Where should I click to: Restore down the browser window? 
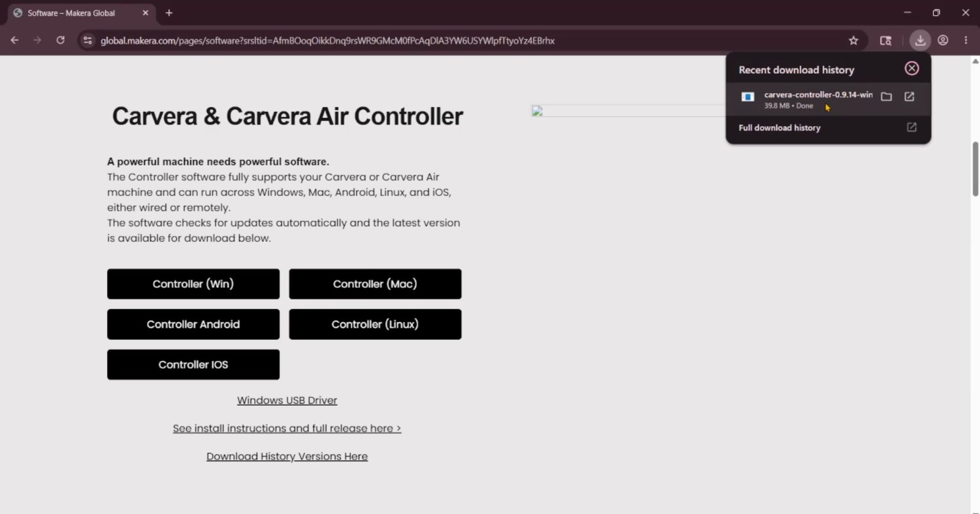coord(937,12)
